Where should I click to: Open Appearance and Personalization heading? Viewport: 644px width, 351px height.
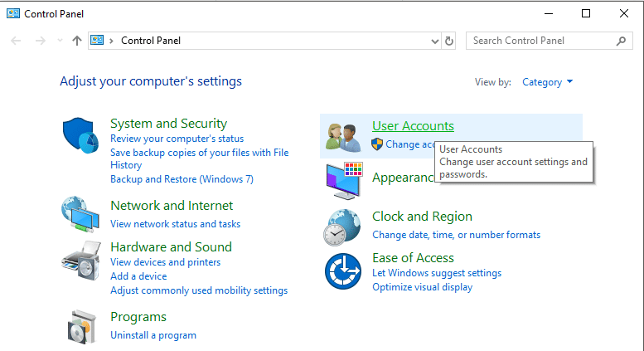point(403,178)
